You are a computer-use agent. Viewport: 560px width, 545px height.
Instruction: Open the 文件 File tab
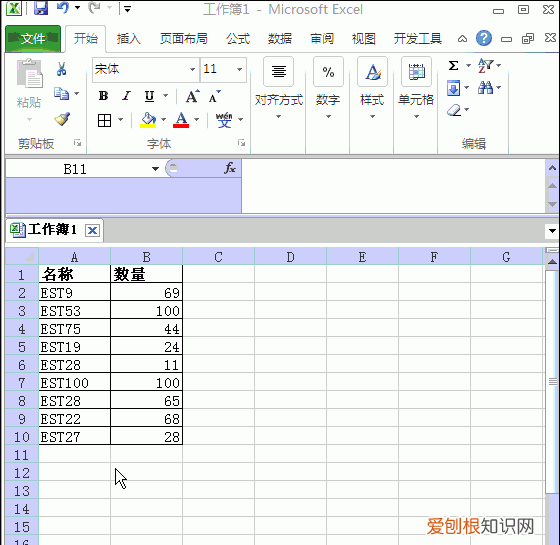33,38
